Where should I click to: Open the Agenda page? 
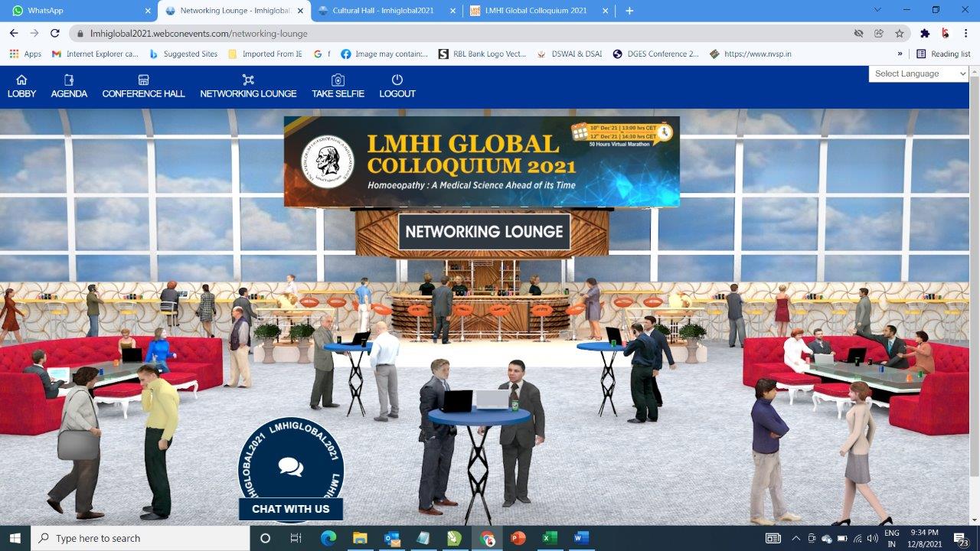coord(69,86)
